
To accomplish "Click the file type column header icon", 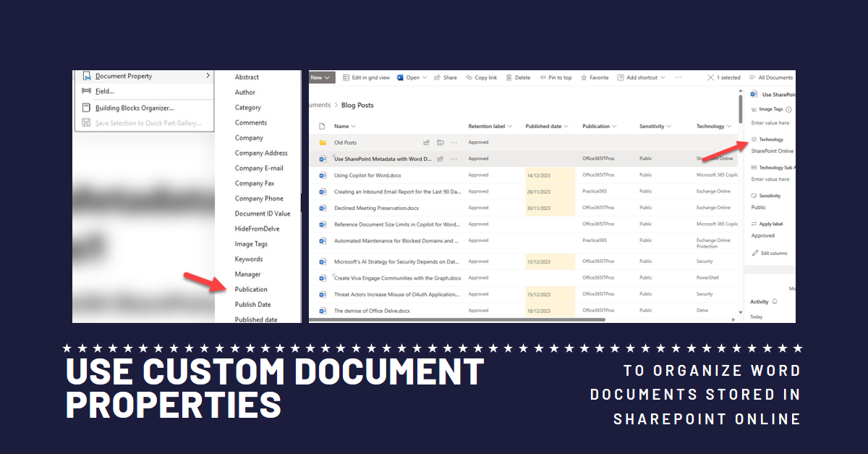I will pyautogui.click(x=323, y=127).
